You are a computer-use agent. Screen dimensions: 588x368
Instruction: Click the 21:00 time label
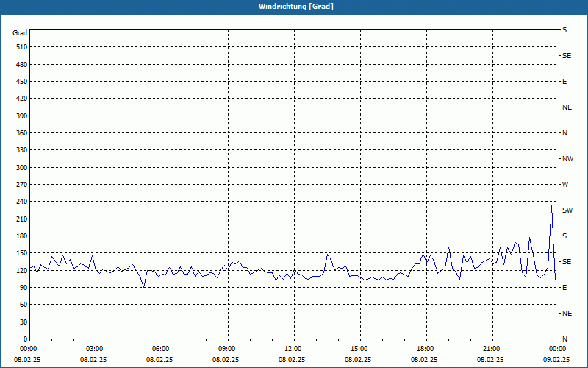492,349
